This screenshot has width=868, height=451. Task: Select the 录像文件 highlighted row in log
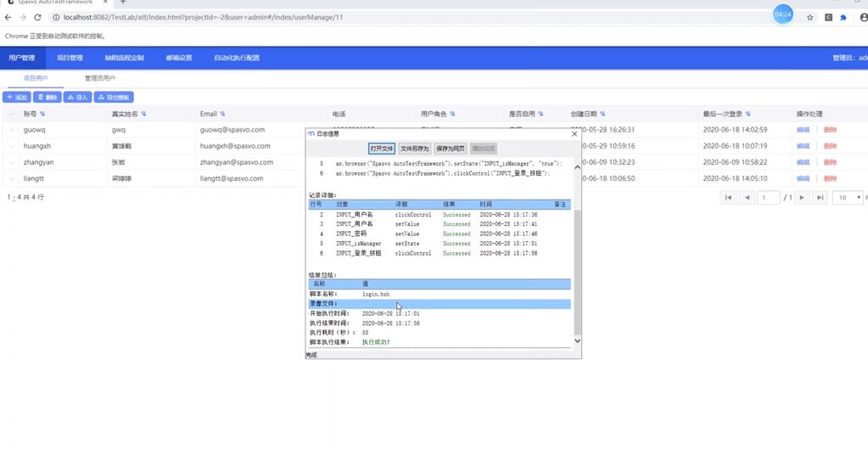440,303
